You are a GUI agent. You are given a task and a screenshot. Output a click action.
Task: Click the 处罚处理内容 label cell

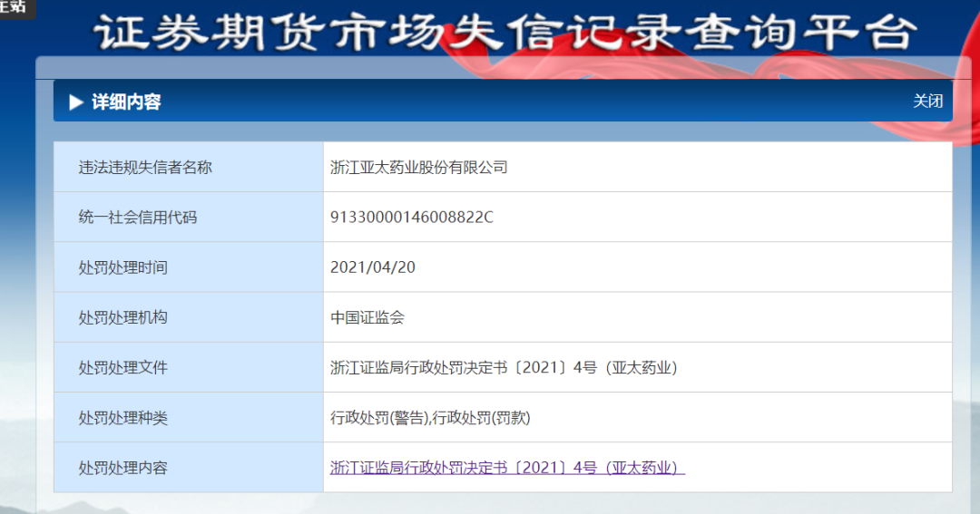pos(188,467)
